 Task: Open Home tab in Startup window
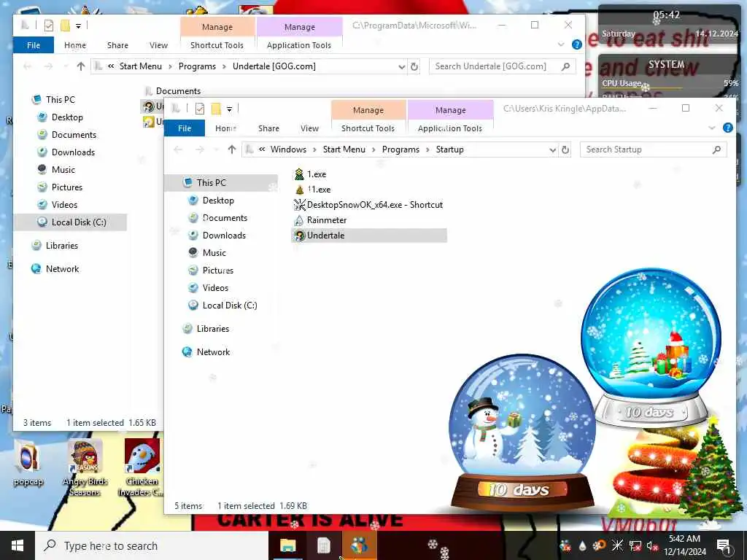(x=226, y=128)
